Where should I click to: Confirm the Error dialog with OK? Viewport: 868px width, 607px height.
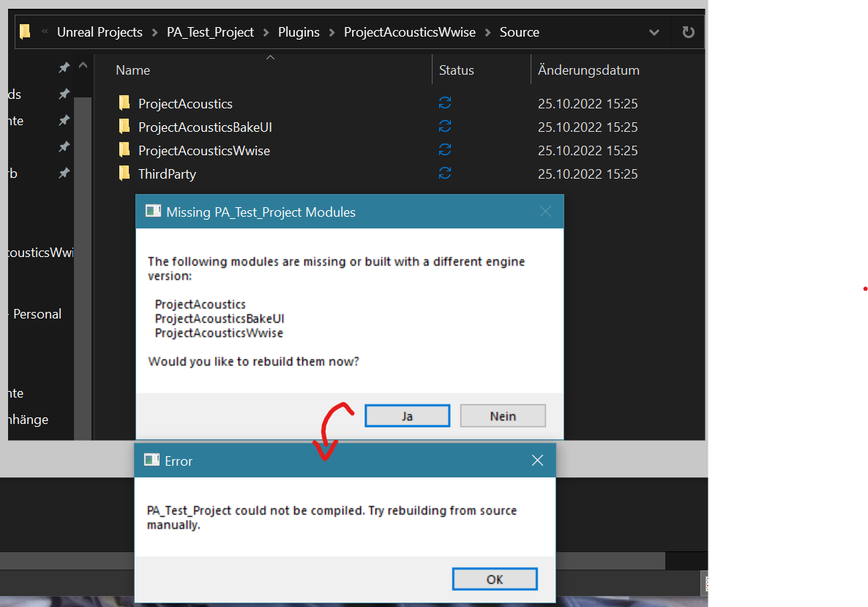point(494,579)
